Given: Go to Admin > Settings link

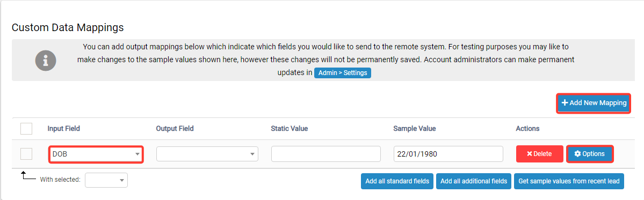Looking at the screenshot, I should [x=343, y=73].
